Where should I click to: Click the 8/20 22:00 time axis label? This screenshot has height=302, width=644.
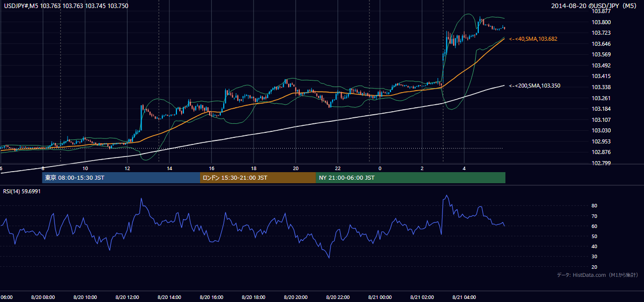click(x=338, y=297)
